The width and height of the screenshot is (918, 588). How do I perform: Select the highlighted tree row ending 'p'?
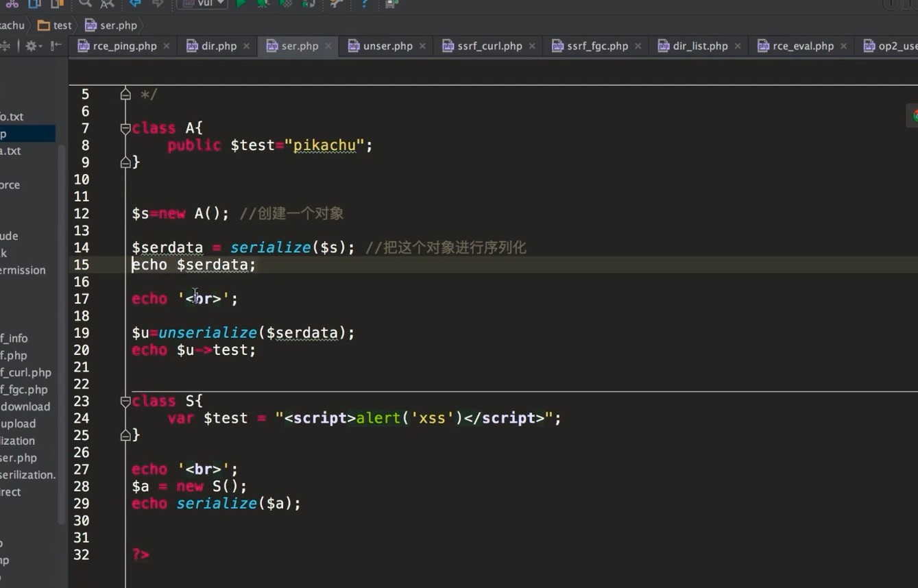pos(27,134)
